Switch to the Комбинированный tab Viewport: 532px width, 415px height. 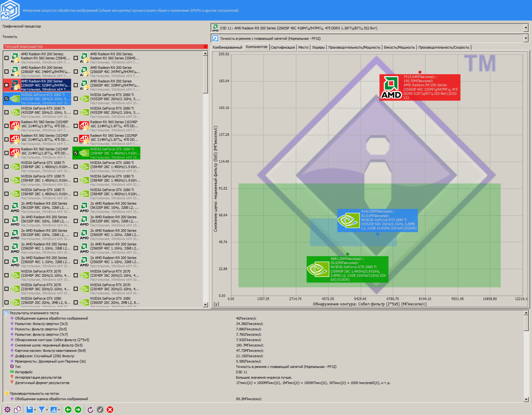[x=227, y=47]
